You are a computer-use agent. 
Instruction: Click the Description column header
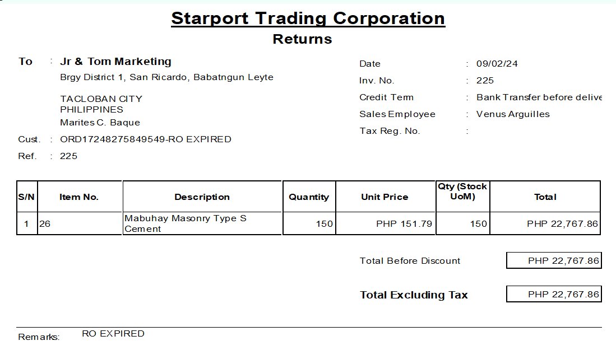(202, 197)
